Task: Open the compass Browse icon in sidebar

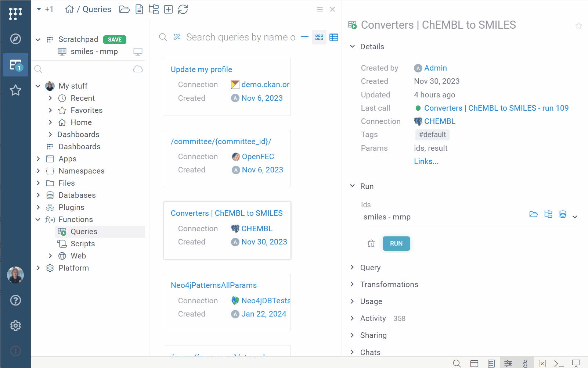Action: (x=15, y=39)
